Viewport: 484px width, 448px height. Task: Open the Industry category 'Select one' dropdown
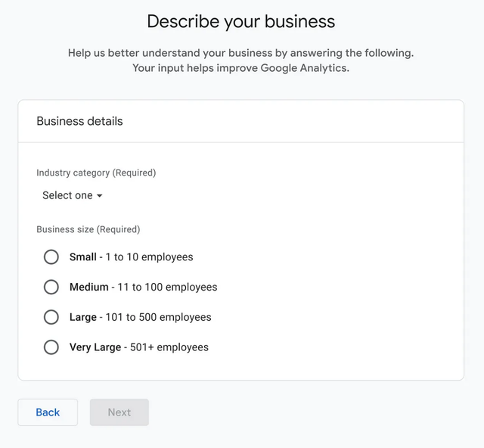[x=68, y=195]
